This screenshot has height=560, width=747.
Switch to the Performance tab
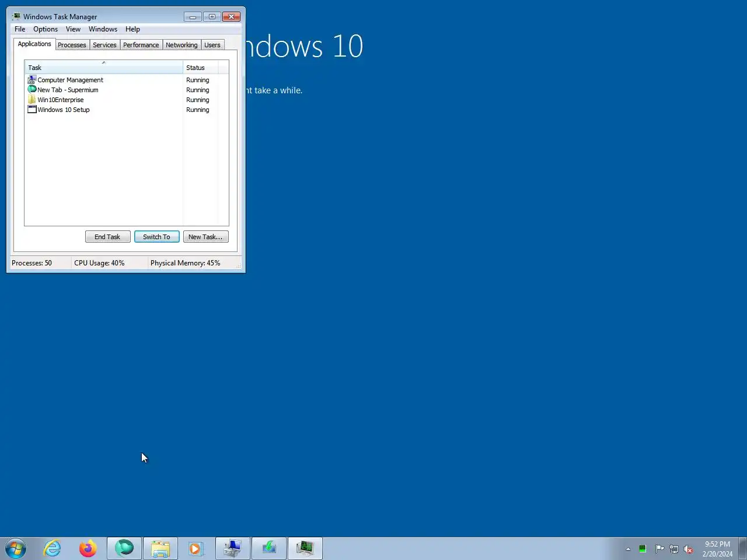(141, 45)
